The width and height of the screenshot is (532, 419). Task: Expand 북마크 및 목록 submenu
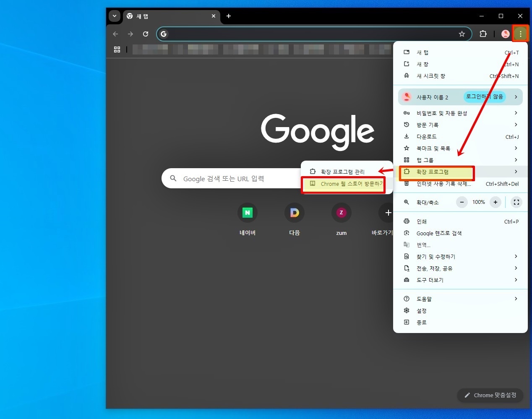[460, 148]
